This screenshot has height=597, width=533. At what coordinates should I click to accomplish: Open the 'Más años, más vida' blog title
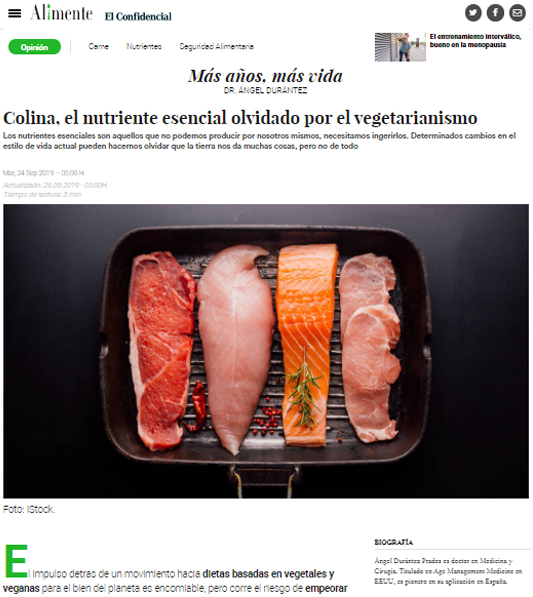265,76
